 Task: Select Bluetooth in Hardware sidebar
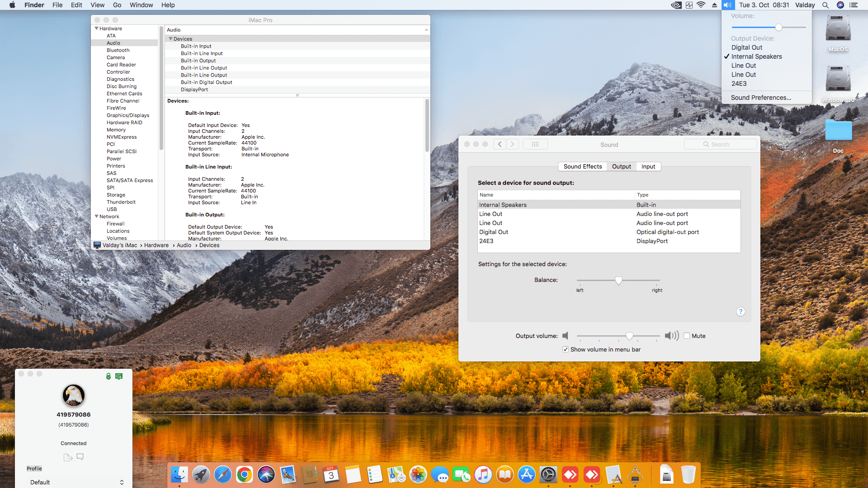pyautogui.click(x=118, y=50)
